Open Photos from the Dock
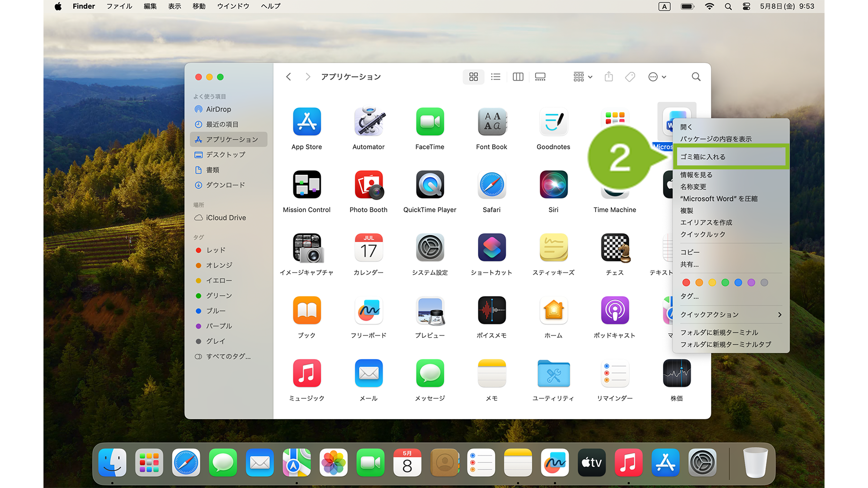The width and height of the screenshot is (868, 488). (x=333, y=463)
